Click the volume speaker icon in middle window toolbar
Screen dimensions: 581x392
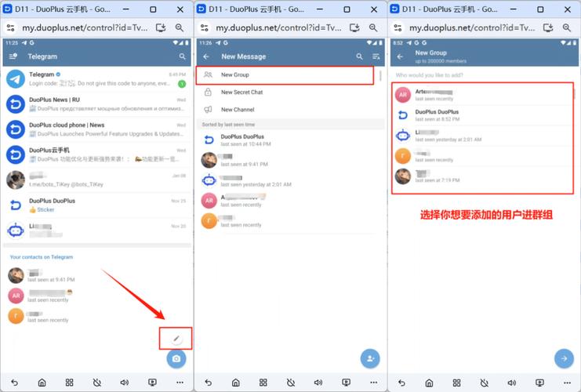(x=318, y=383)
